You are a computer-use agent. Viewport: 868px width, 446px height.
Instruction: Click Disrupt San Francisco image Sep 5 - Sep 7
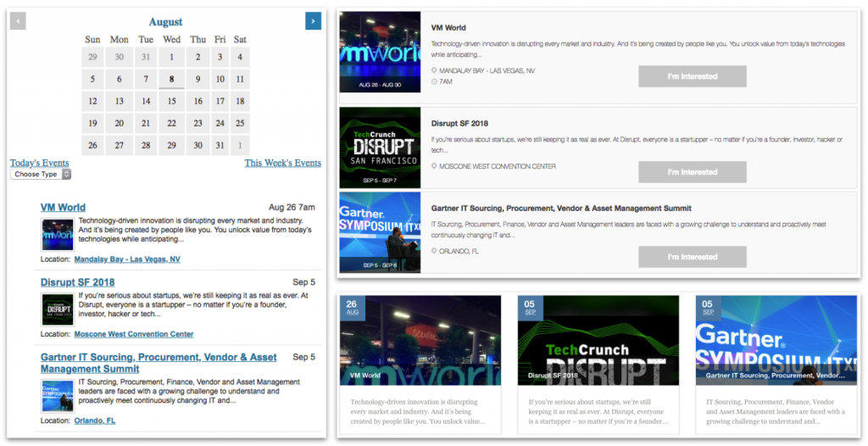tap(380, 148)
